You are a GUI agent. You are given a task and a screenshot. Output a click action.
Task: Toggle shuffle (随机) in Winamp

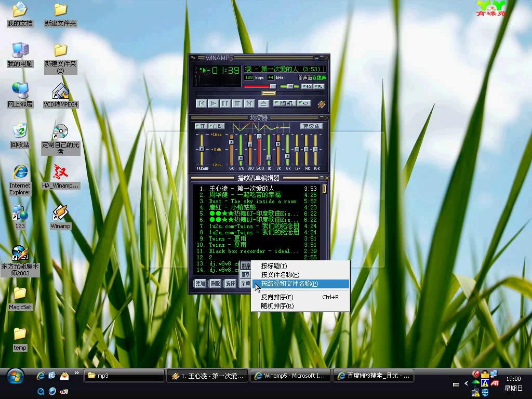coord(284,103)
